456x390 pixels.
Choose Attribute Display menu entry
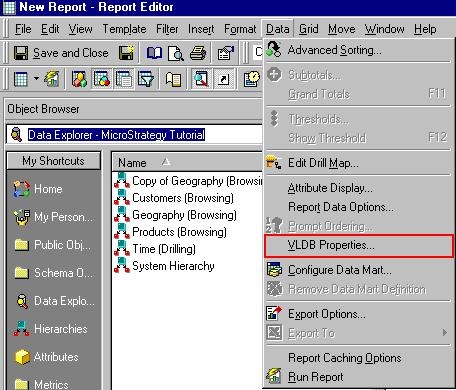(x=358, y=188)
